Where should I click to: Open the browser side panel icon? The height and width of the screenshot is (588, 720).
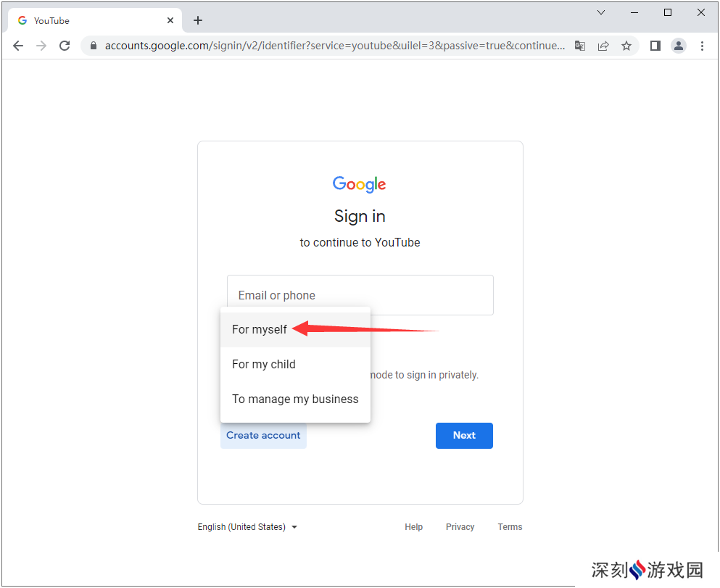655,46
